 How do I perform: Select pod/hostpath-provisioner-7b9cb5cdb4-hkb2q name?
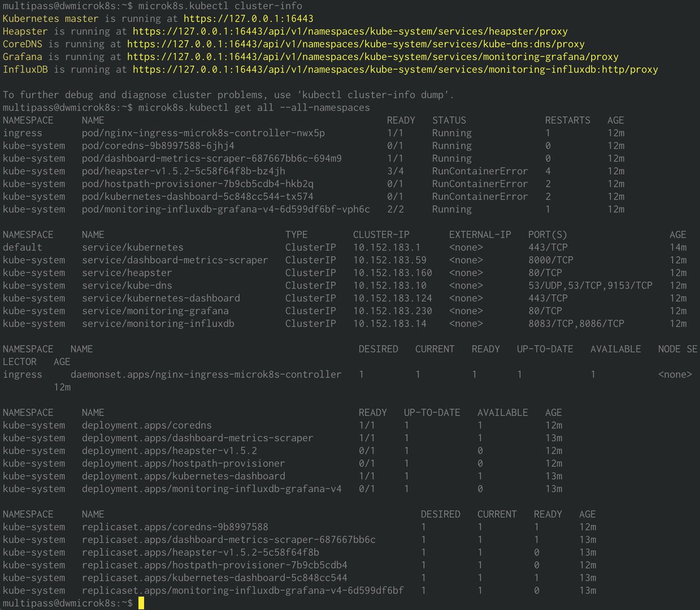(198, 184)
